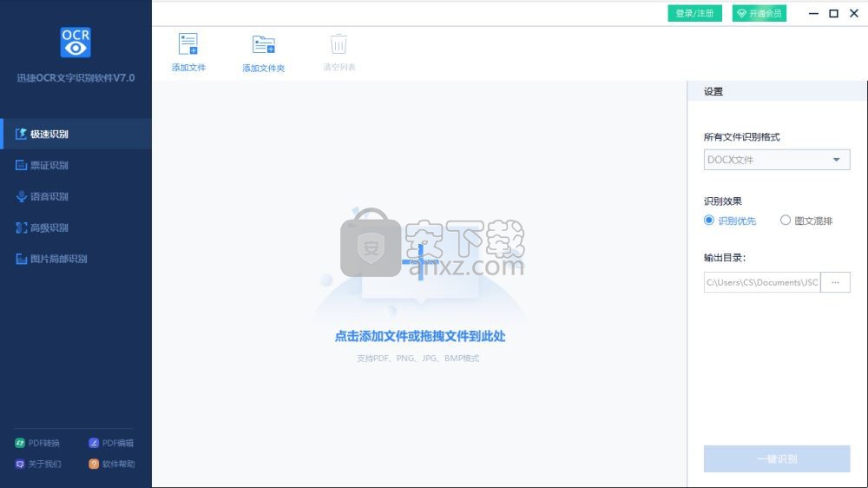Click the 清空列表 trash icon
The height and width of the screenshot is (488, 868).
pos(339,44)
